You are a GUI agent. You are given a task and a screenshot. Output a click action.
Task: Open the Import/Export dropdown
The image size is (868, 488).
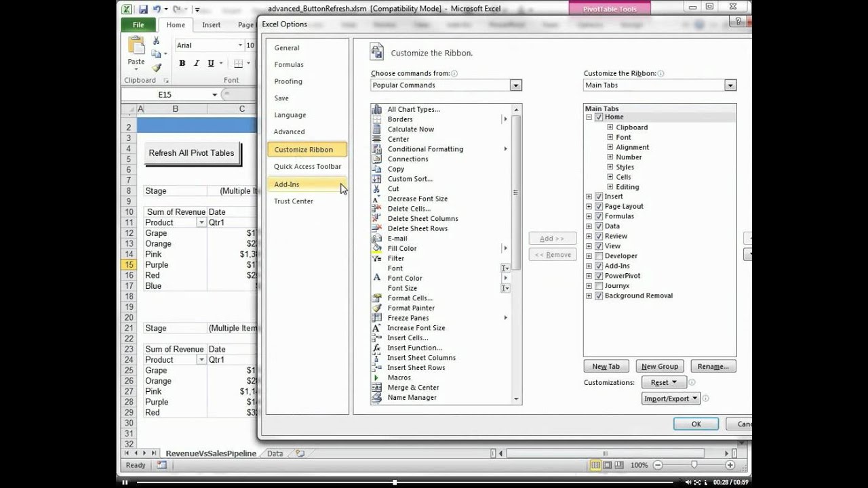pyautogui.click(x=671, y=399)
